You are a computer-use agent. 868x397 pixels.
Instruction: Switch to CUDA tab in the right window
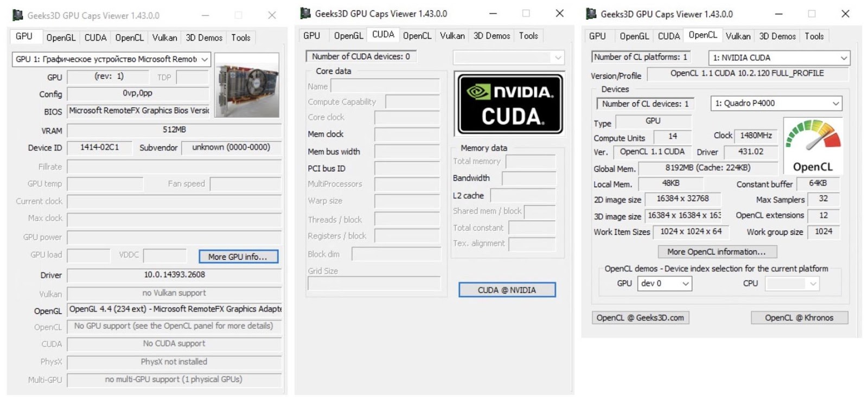668,36
